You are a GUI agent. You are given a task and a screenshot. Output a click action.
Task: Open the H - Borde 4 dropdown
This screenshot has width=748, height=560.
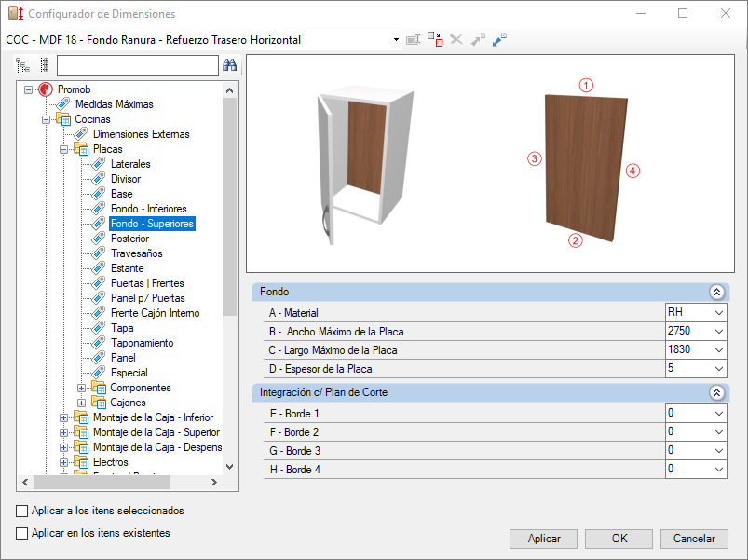coord(719,470)
